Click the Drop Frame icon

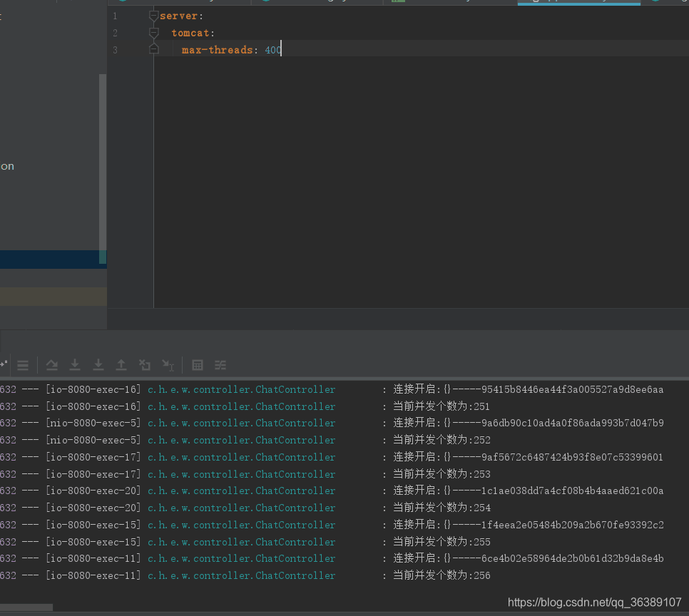145,364
